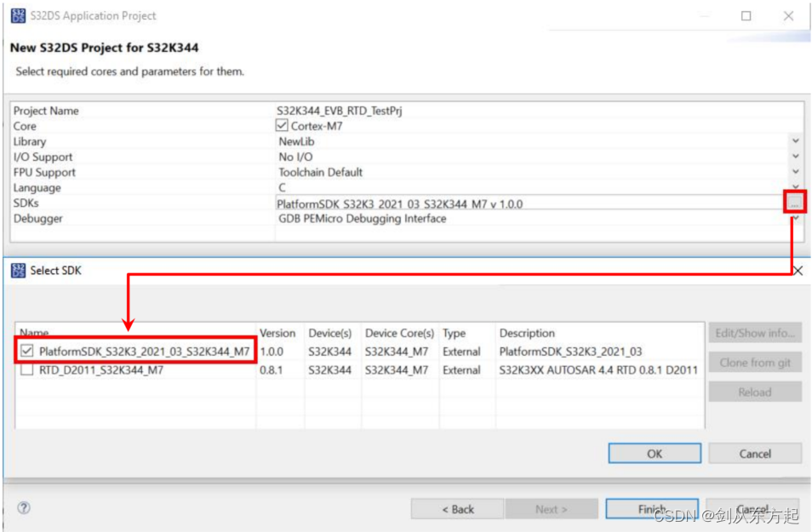Sort by the Device(s) column header
Screen dimensions: 812x532
click(x=330, y=333)
